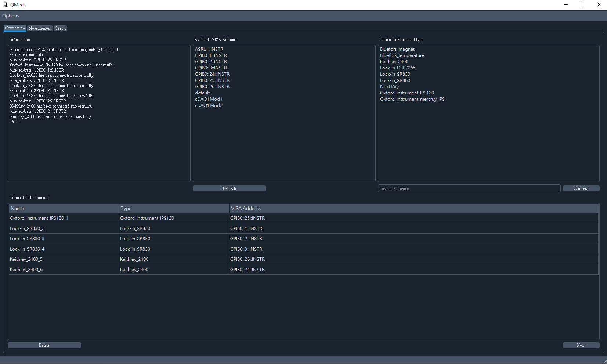Select the Keithley_2400_5 name cell
The width and height of the screenshot is (607, 364).
[64, 259]
